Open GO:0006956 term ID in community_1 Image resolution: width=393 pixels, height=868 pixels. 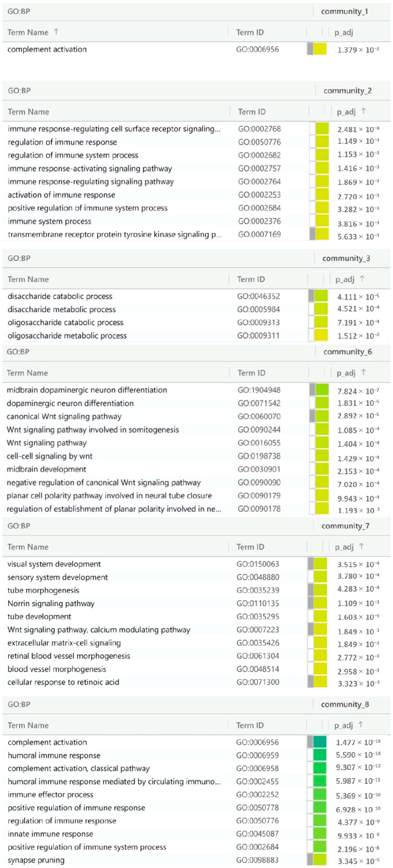[x=257, y=49]
